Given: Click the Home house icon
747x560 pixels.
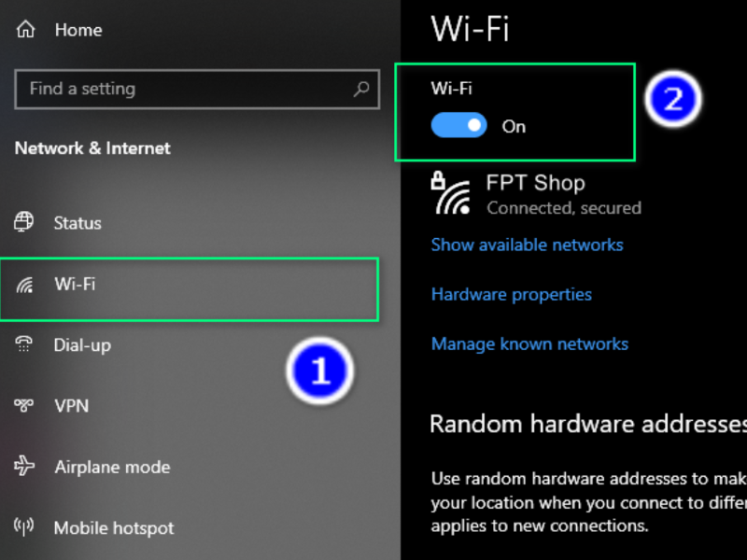Looking at the screenshot, I should click(26, 30).
